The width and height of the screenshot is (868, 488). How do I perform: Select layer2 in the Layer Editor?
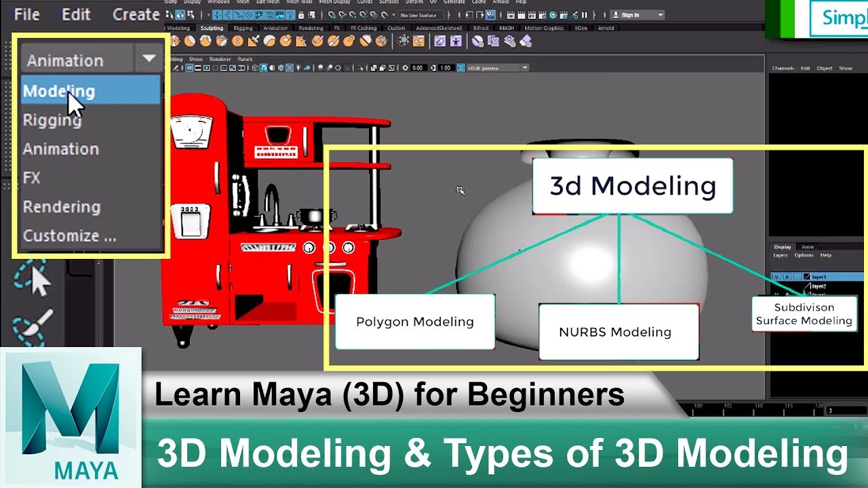pyautogui.click(x=819, y=286)
